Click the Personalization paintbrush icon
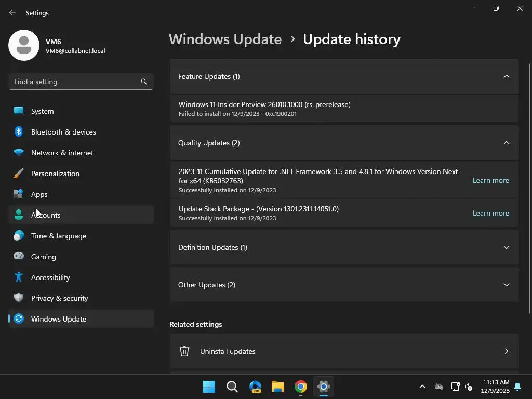532x399 pixels. point(19,173)
